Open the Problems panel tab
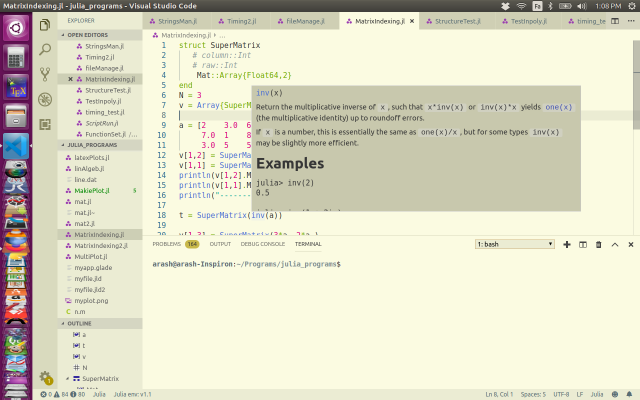This screenshot has height=400, width=640. point(176,244)
